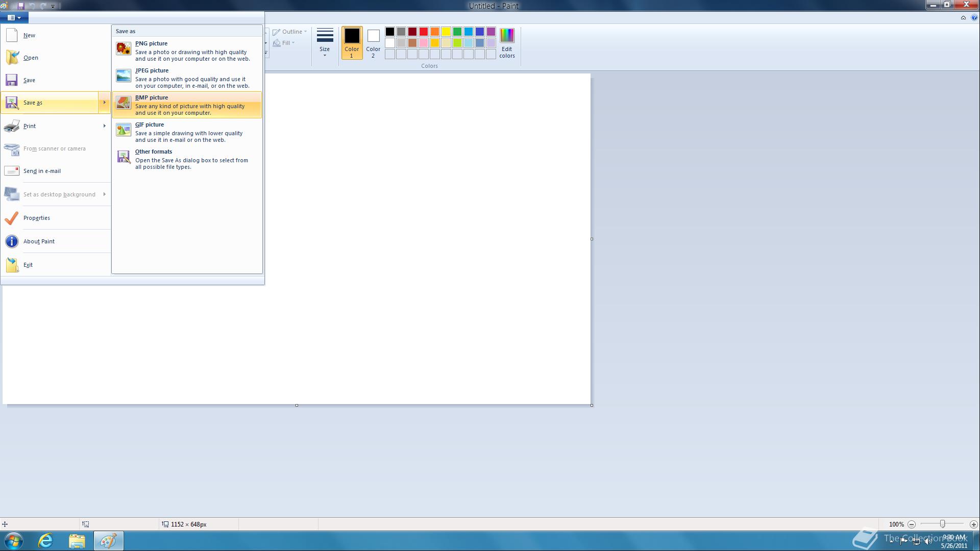Click the 100% zoom level text
The height and width of the screenshot is (551, 980).
(896, 524)
